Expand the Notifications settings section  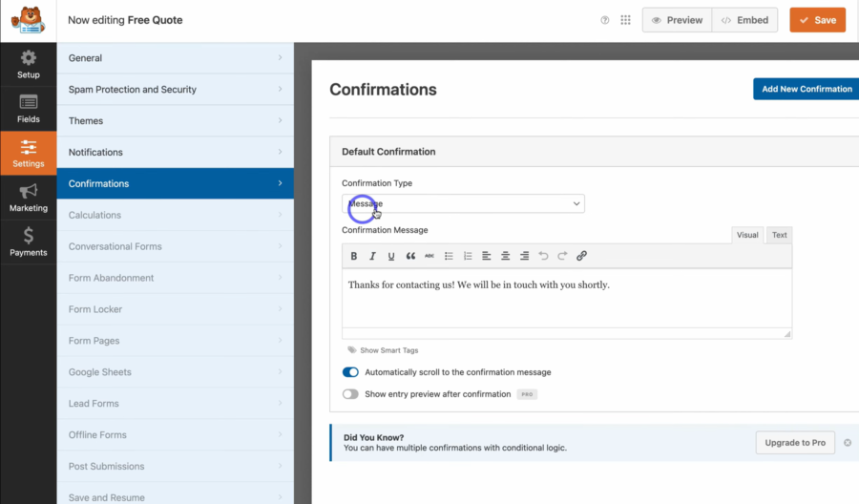(x=175, y=152)
